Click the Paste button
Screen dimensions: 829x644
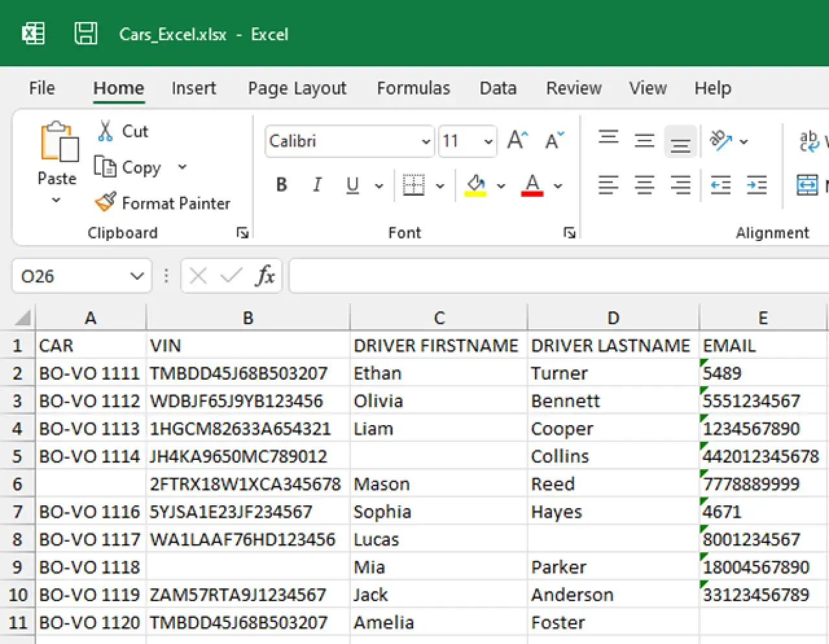pos(57,144)
